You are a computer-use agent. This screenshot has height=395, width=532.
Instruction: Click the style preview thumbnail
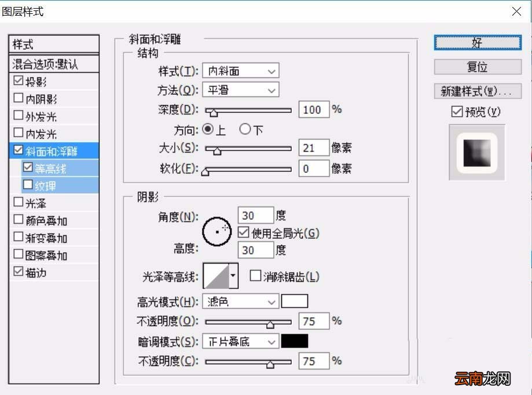click(477, 152)
